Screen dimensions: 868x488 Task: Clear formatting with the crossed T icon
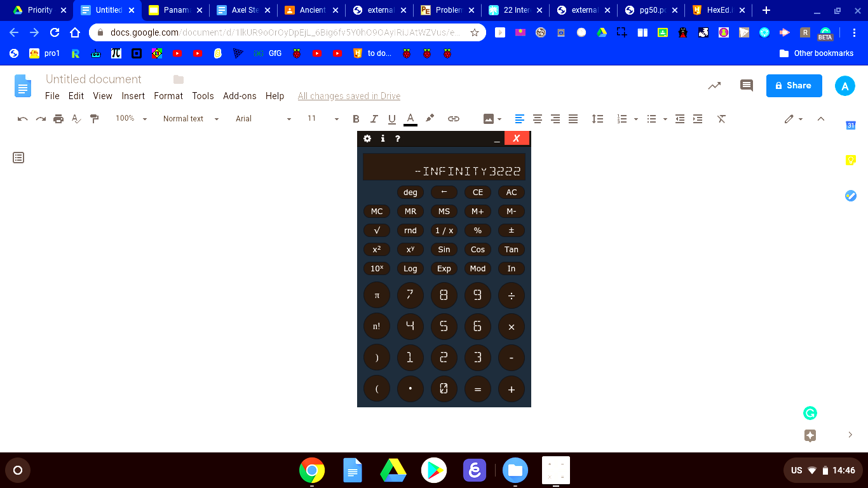point(721,119)
